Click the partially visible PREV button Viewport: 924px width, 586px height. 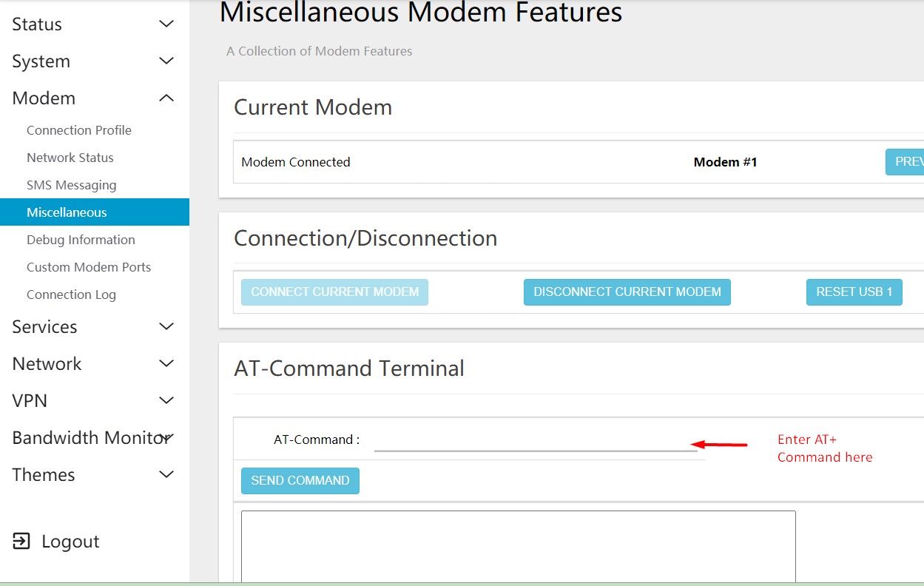[x=905, y=162]
